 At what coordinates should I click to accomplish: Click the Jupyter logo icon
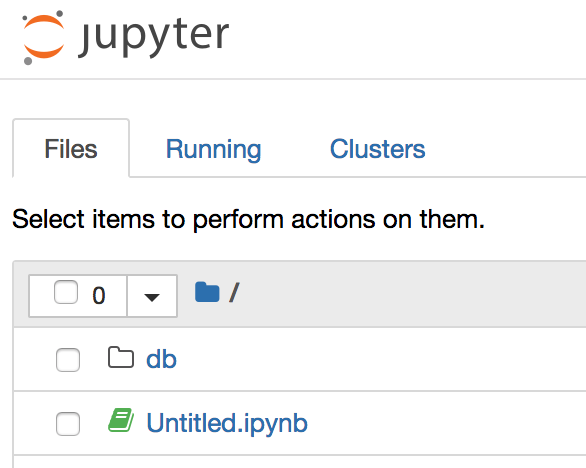(43, 37)
